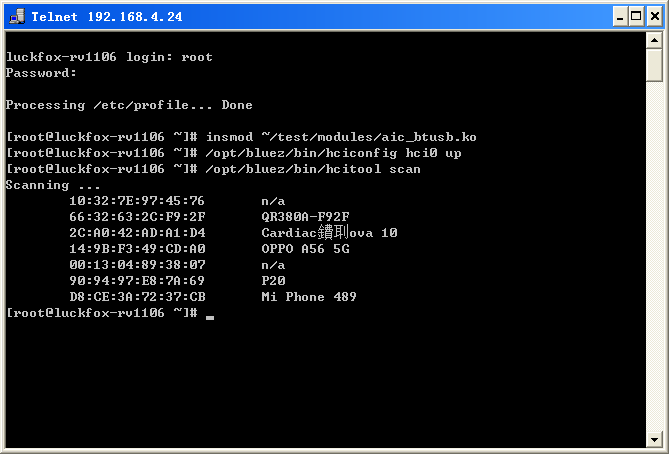Minimize the Telnet window
Image resolution: width=669 pixels, height=454 pixels.
(620, 16)
